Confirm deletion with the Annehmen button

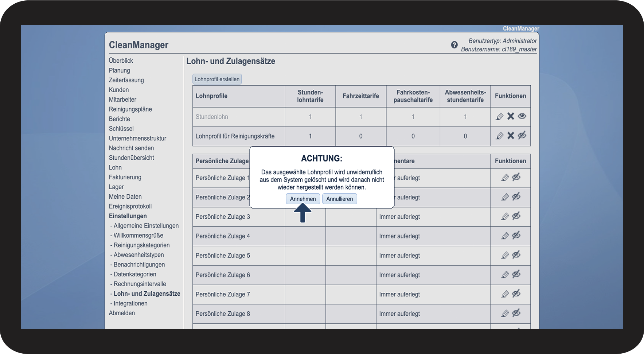coord(303,199)
